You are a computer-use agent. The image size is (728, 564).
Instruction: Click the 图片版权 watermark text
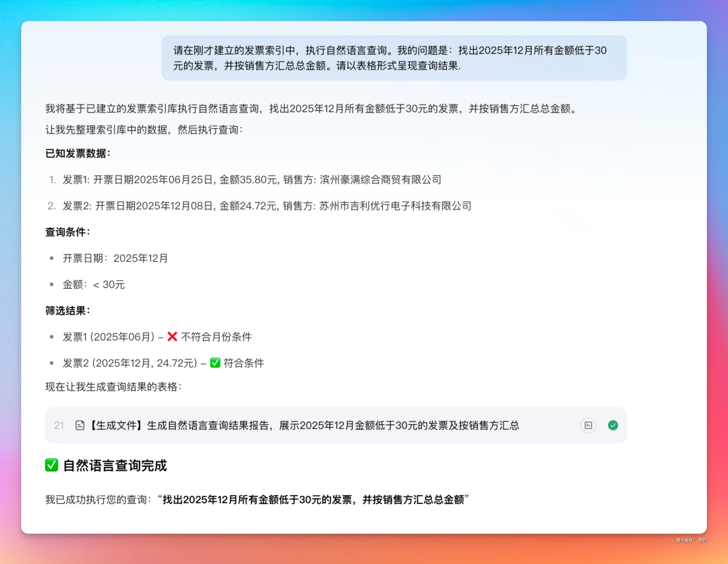(690, 540)
